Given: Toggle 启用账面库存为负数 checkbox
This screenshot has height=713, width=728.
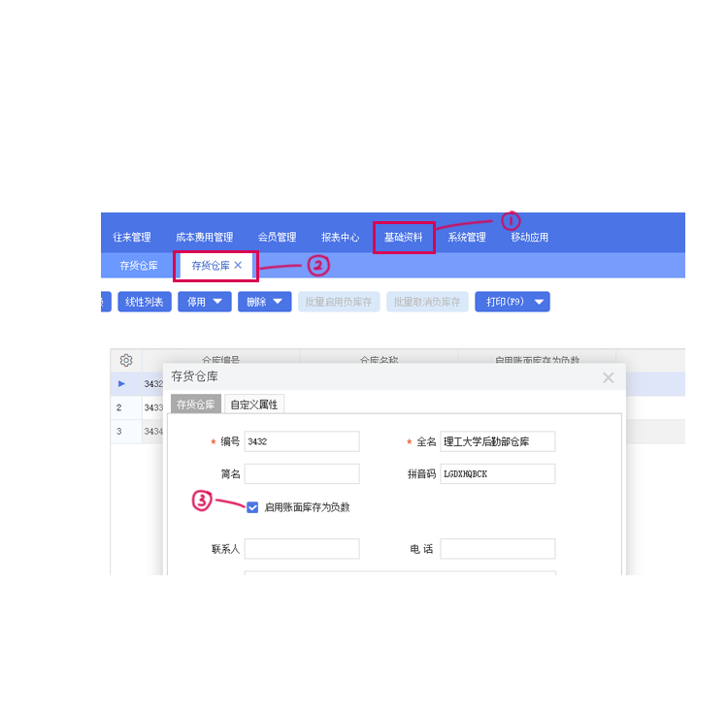Looking at the screenshot, I should click(x=252, y=506).
